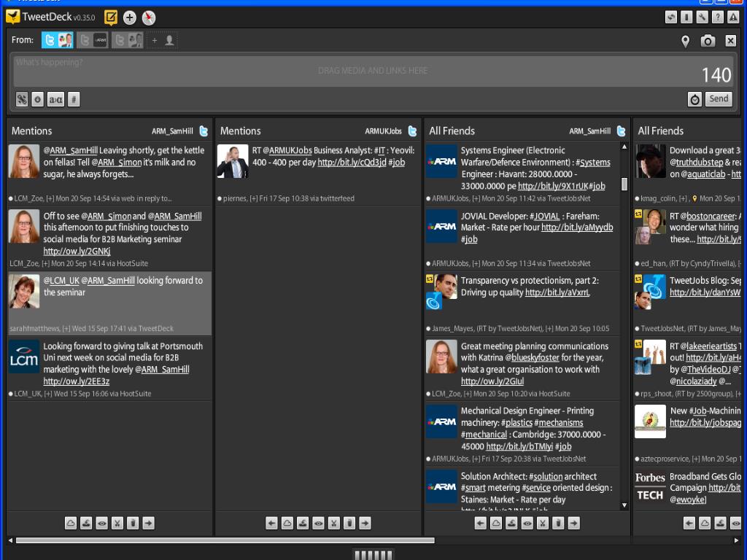Open link http://ow.ly/2EE3z in LCM_UK tweet

[x=76, y=381]
